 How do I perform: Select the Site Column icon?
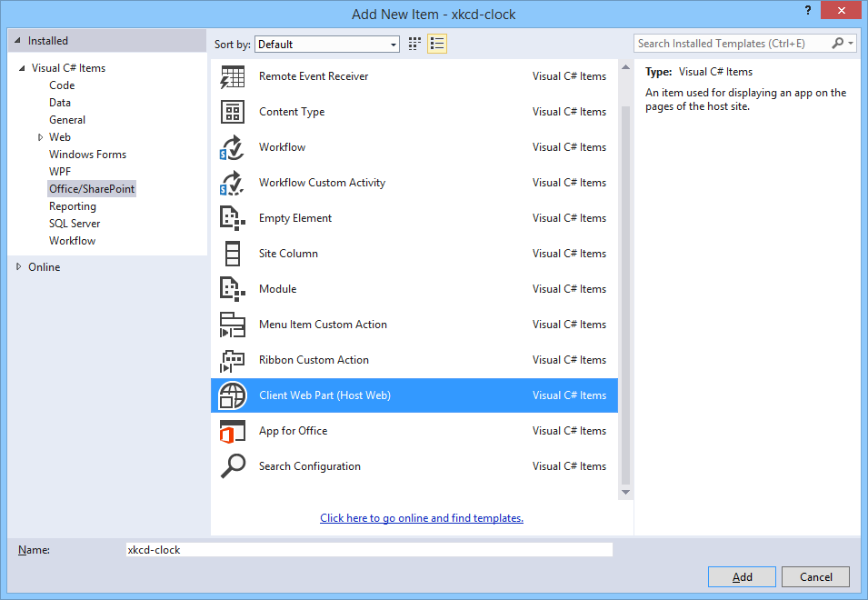coord(233,254)
